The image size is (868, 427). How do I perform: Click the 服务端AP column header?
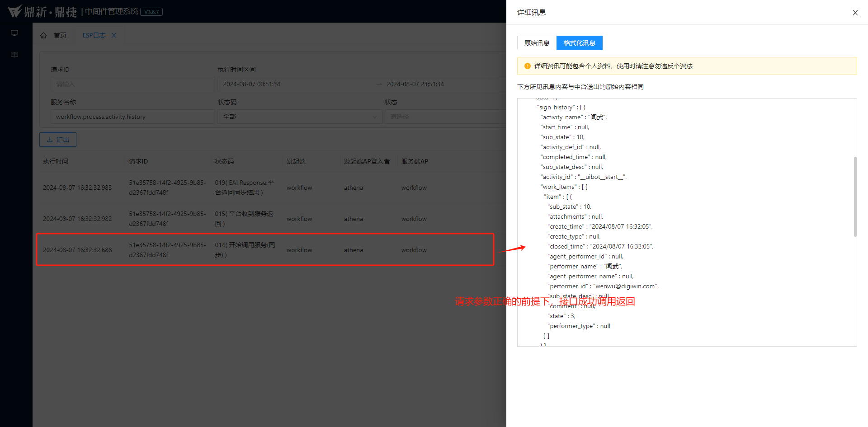tap(415, 161)
